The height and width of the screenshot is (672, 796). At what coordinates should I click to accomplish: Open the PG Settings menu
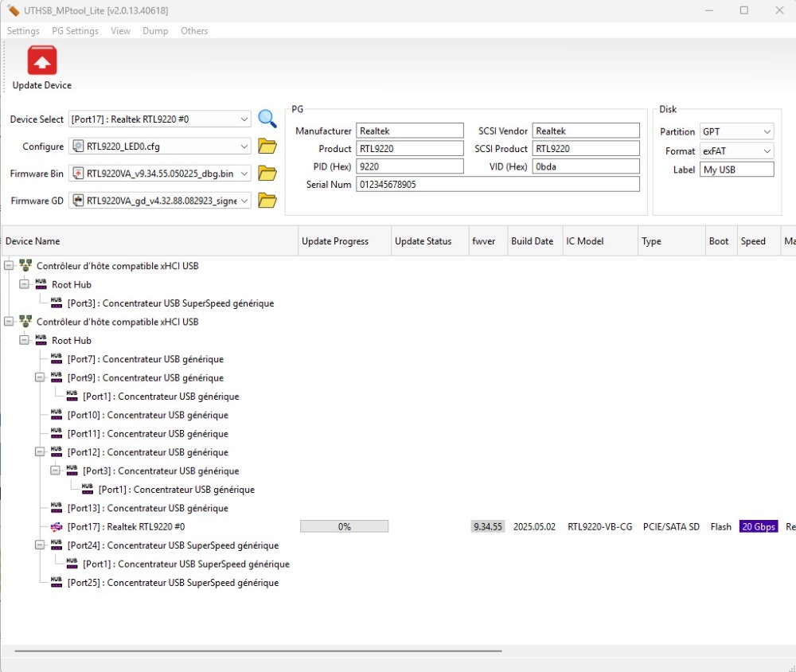click(x=75, y=31)
